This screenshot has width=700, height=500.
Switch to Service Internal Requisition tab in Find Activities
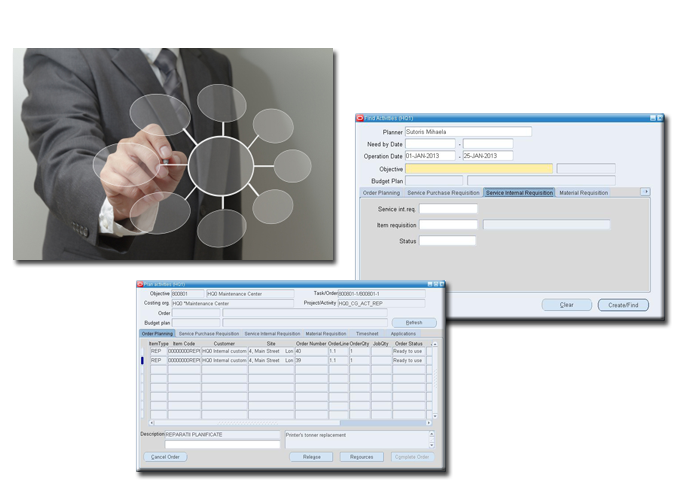[x=519, y=192]
